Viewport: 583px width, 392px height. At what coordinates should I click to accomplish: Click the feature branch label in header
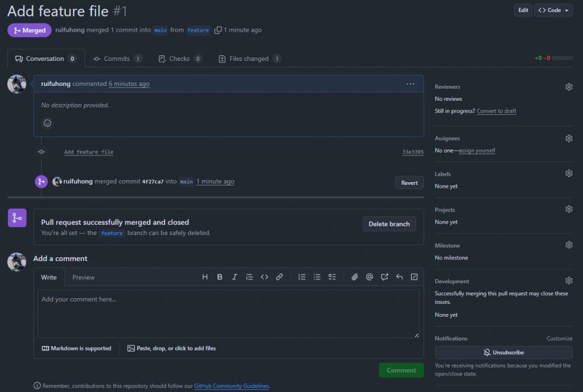point(198,31)
